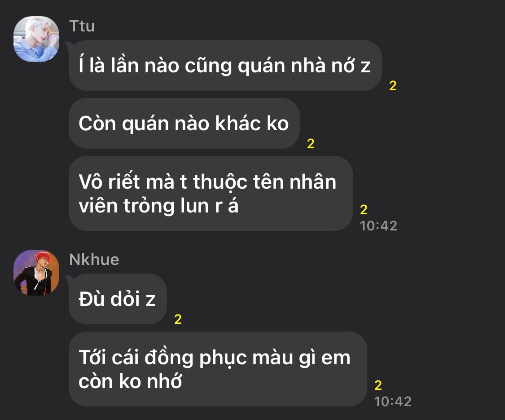Tap the sender name Nkhue
The width and height of the screenshot is (505, 420).
[x=94, y=260]
